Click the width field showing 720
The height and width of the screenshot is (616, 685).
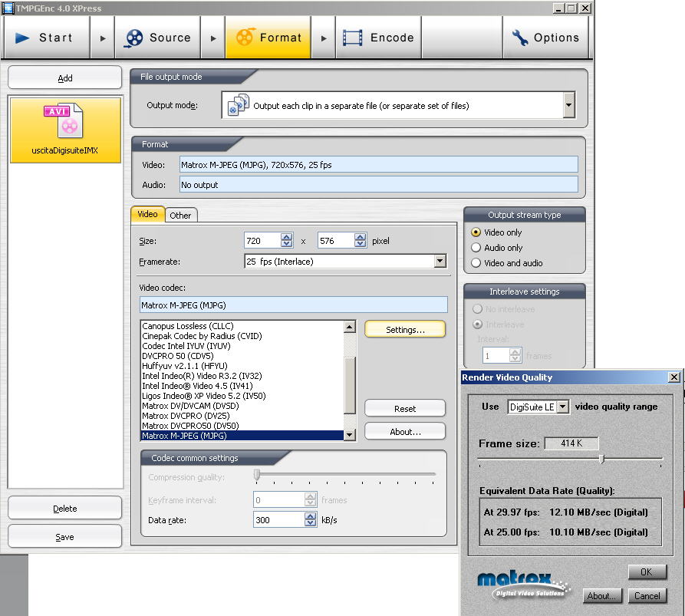point(262,240)
